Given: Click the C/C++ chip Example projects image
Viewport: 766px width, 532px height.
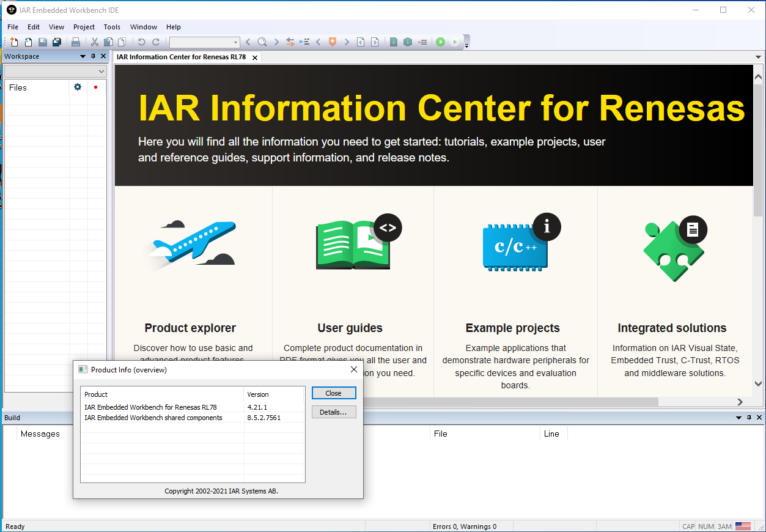Looking at the screenshot, I should tap(521, 243).
